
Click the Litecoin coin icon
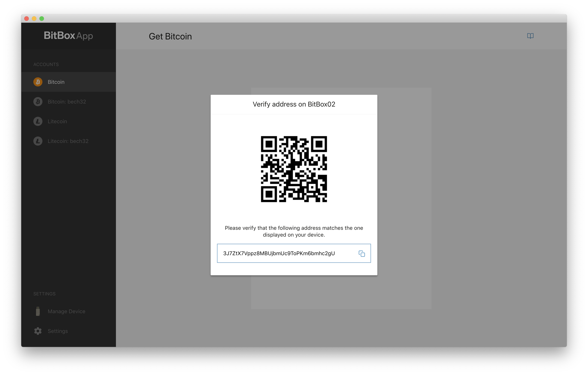pyautogui.click(x=38, y=122)
